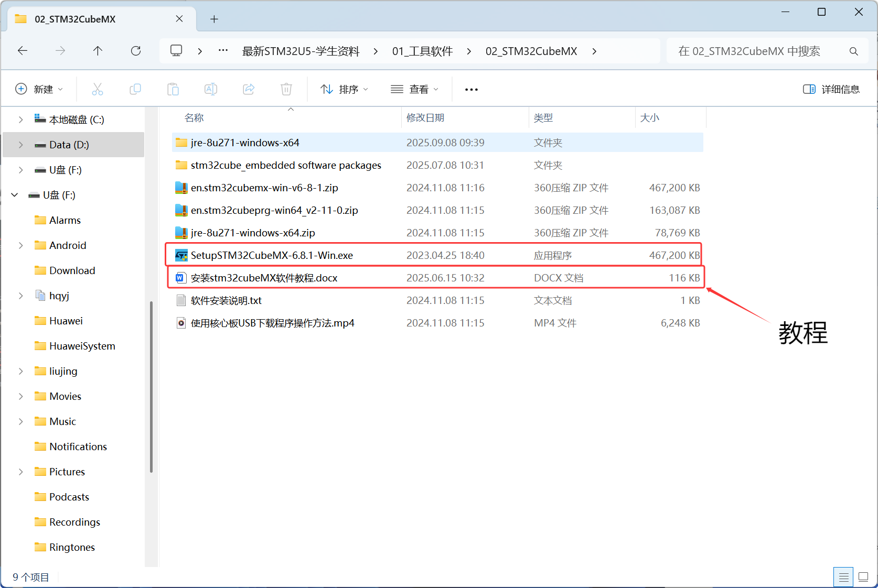Expand the liujing folder node
This screenshot has width=878, height=588.
[x=20, y=371]
